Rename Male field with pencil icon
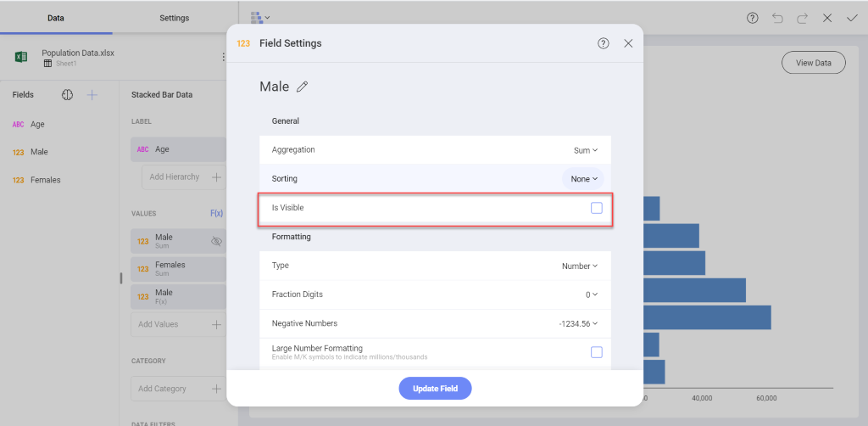Viewport: 868px width, 426px height. pos(303,87)
